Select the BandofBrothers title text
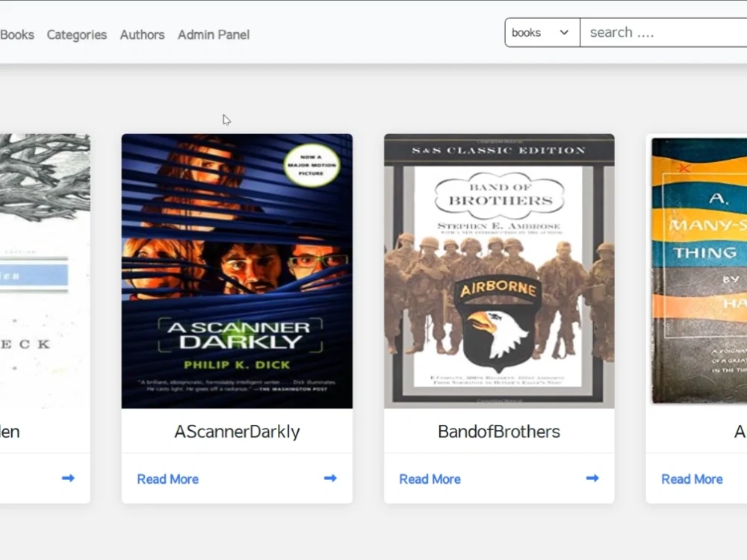The image size is (747, 560). (499, 432)
